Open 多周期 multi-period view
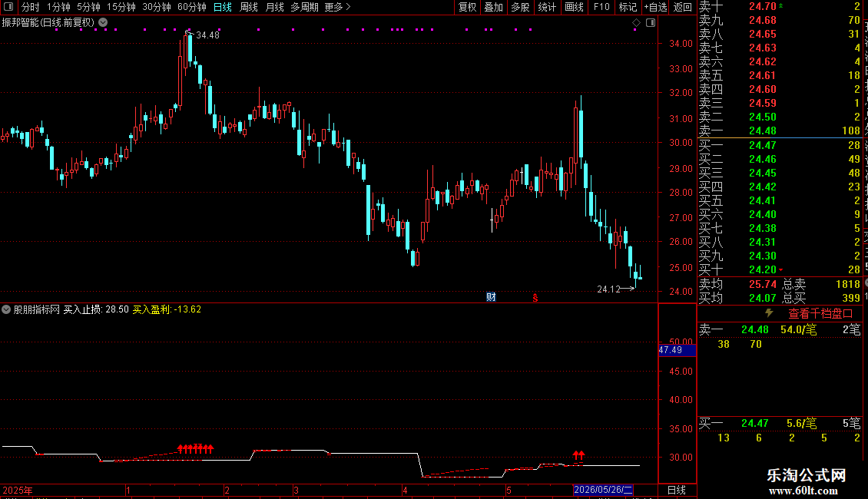Screen dimensions: 868x499 coord(304,7)
